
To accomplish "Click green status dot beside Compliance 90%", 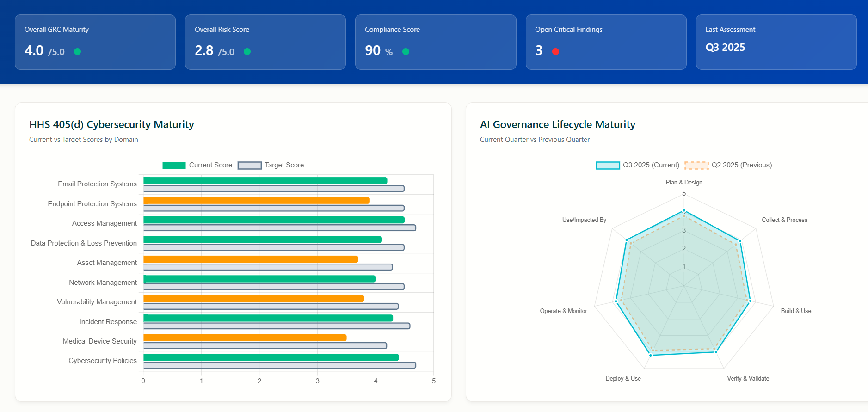I will [406, 51].
